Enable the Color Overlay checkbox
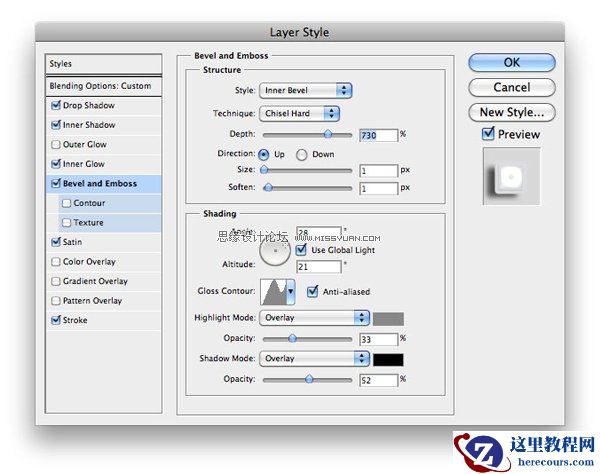This screenshot has height=474, width=600. [56, 262]
